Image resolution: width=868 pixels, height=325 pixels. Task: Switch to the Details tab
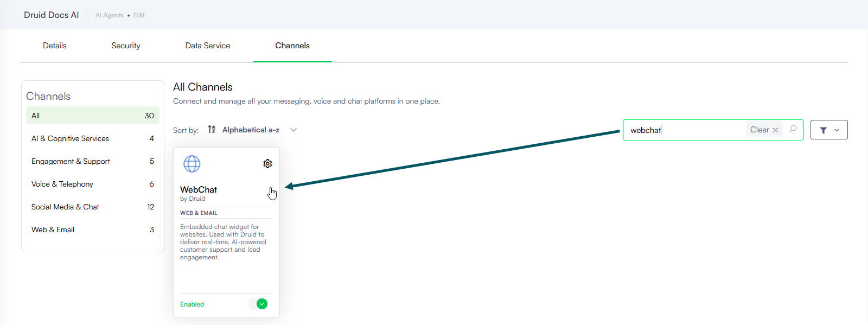click(x=55, y=46)
